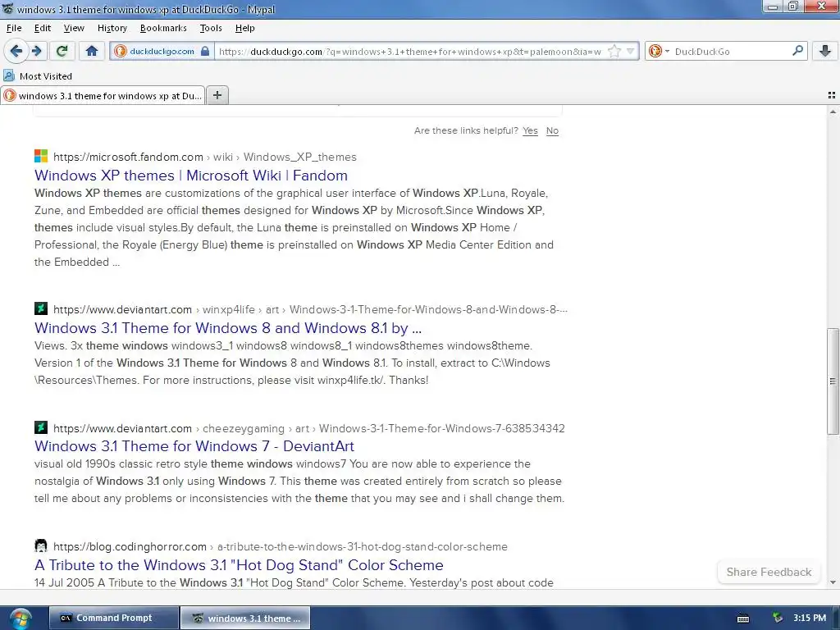Viewport: 840px width, 630px height.
Task: Open Windows 3.1 Theme for Windows 7 link
Action: (194, 445)
